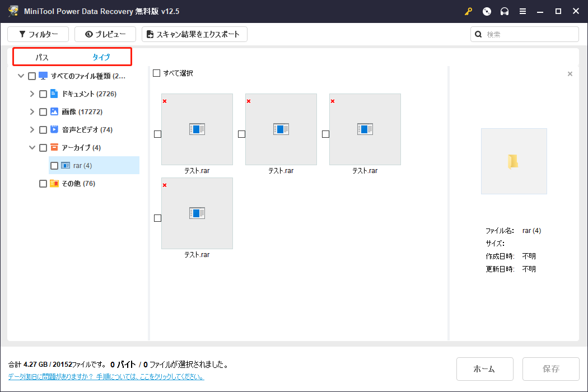Open the フィルター filter button
Viewport: 588px width, 392px height.
click(x=38, y=34)
